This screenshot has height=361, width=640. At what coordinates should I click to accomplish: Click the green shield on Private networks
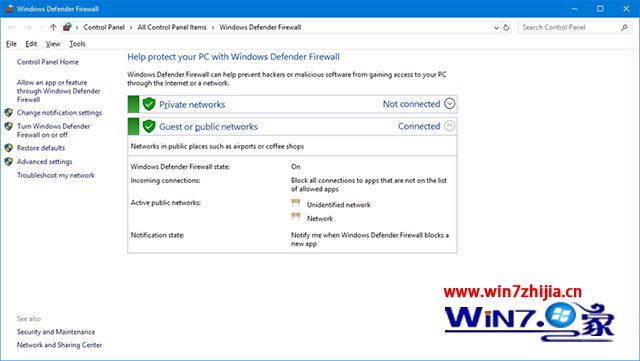pos(149,104)
